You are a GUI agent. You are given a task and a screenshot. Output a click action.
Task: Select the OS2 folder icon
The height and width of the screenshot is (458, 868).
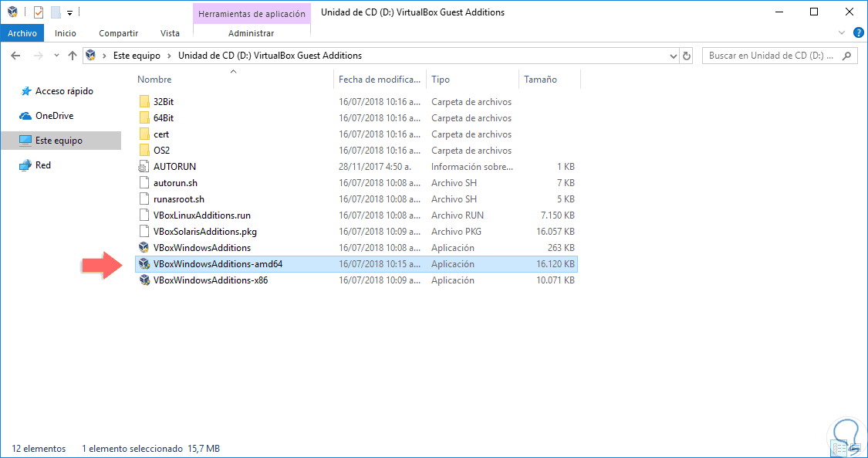144,150
